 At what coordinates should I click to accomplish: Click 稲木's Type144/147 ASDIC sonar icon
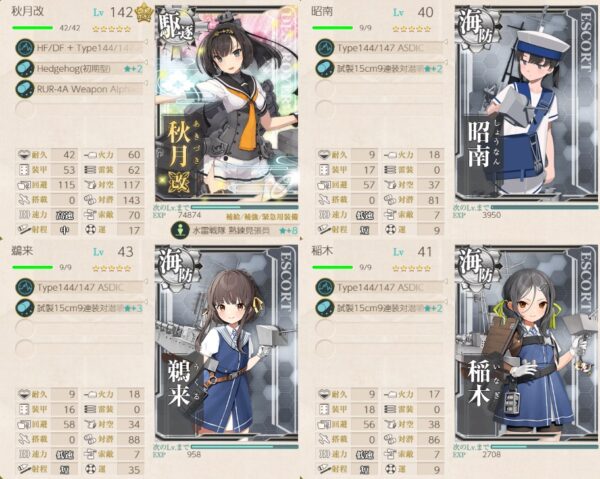[x=325, y=287]
